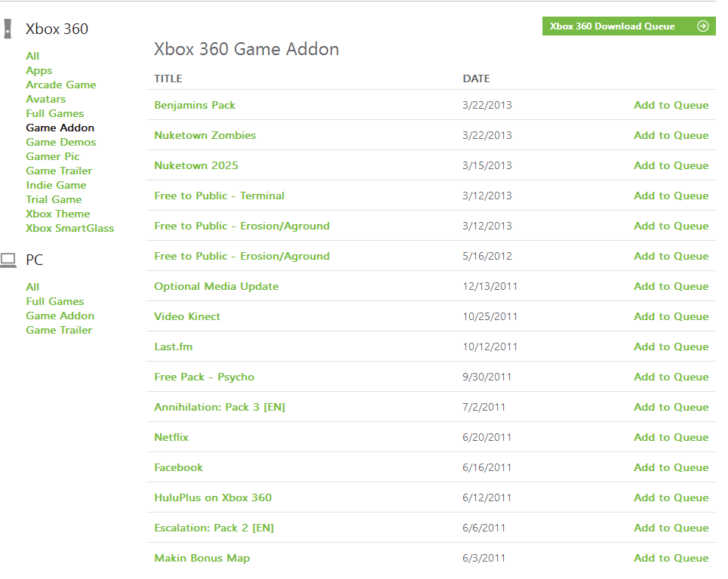Open the Xbox 360 Download Queue
This screenshot has width=728, height=579.
(x=628, y=26)
